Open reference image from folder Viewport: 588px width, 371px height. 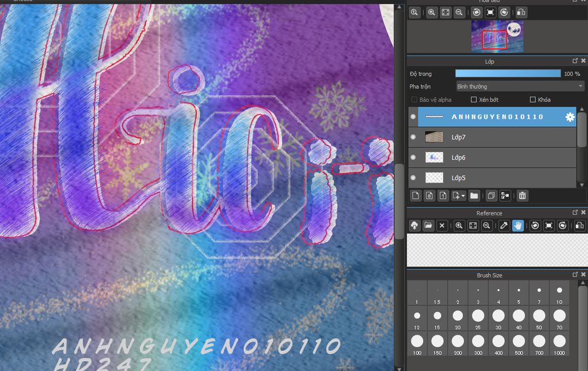(x=428, y=226)
